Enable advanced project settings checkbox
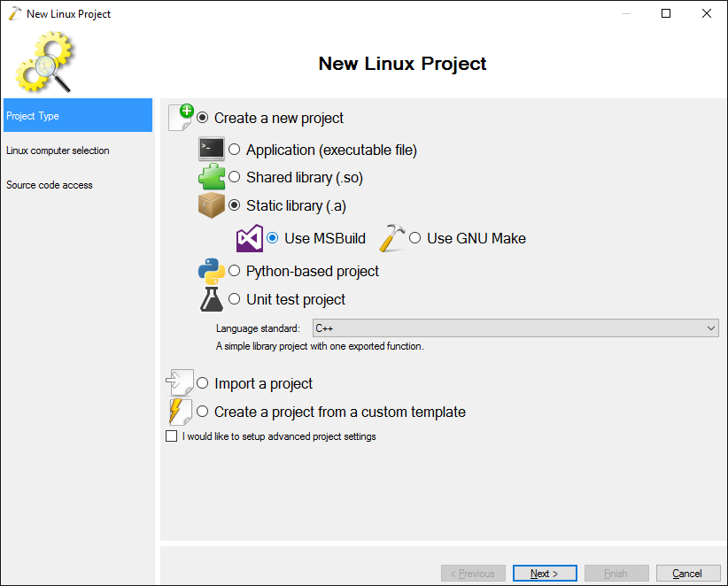Viewport: 728px width, 586px height. (171, 436)
